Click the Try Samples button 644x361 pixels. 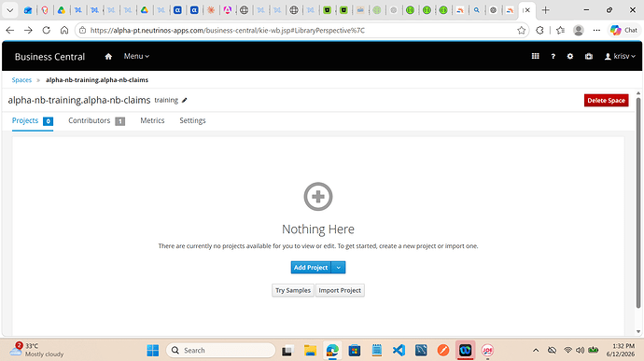click(x=293, y=290)
